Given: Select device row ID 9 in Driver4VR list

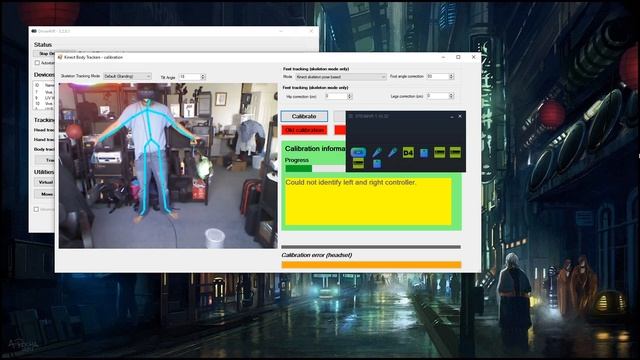Looking at the screenshot, I should (x=44, y=98).
